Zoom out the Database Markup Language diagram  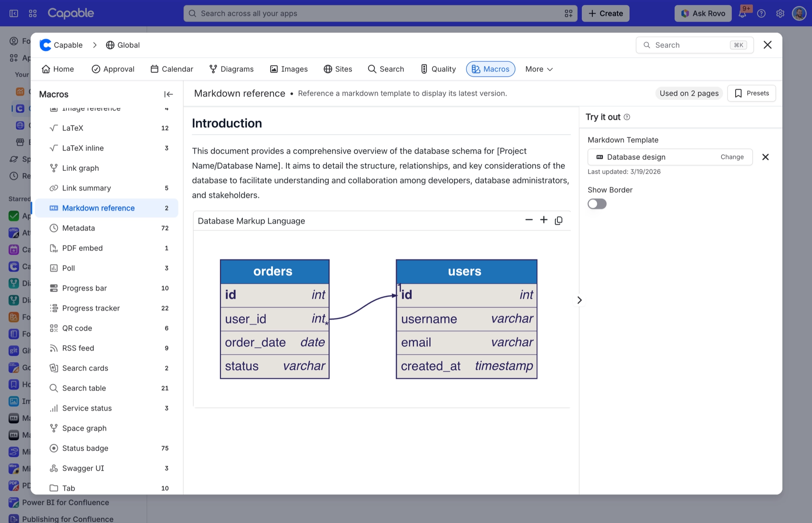pyautogui.click(x=529, y=220)
